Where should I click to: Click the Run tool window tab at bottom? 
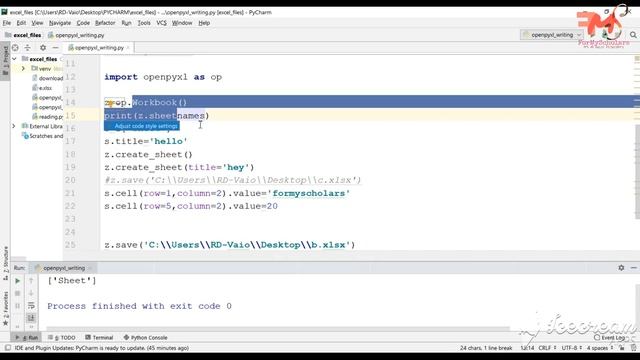(x=27, y=338)
